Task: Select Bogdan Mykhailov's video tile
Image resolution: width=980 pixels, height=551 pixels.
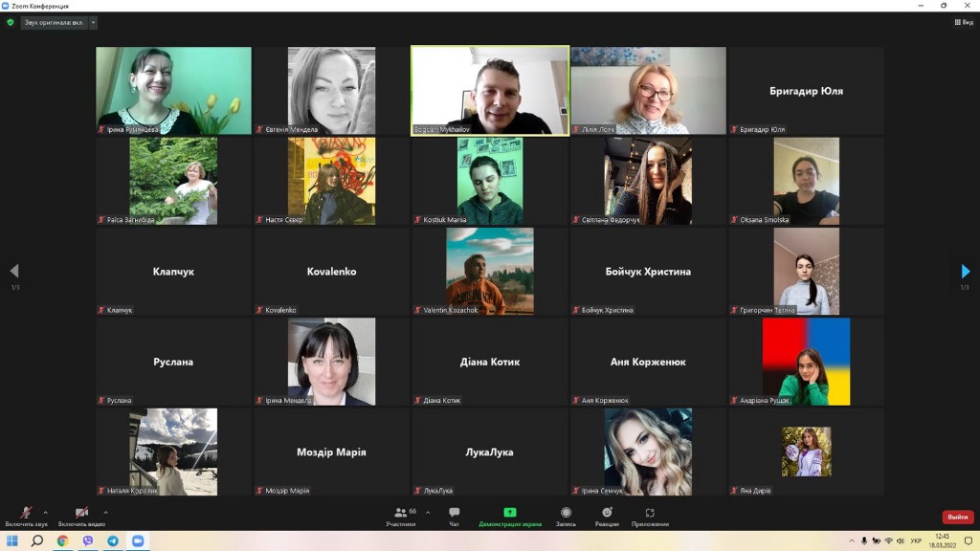Action: point(490,90)
